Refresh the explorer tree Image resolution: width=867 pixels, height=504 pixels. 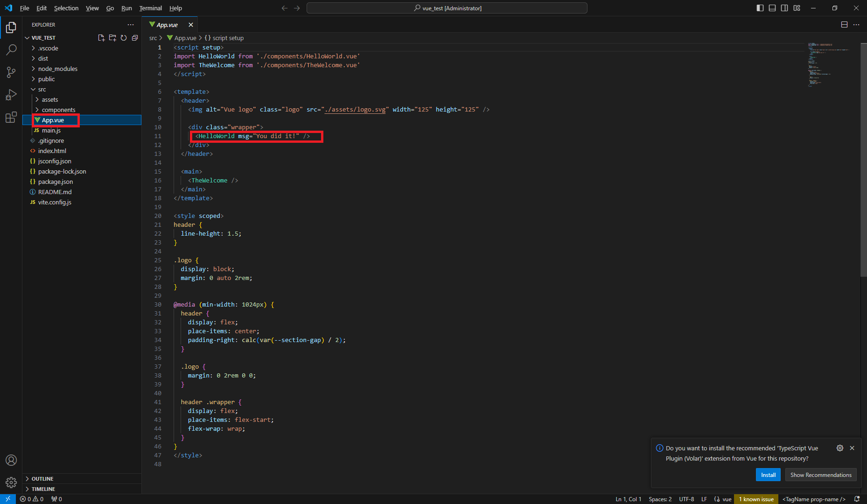(124, 38)
